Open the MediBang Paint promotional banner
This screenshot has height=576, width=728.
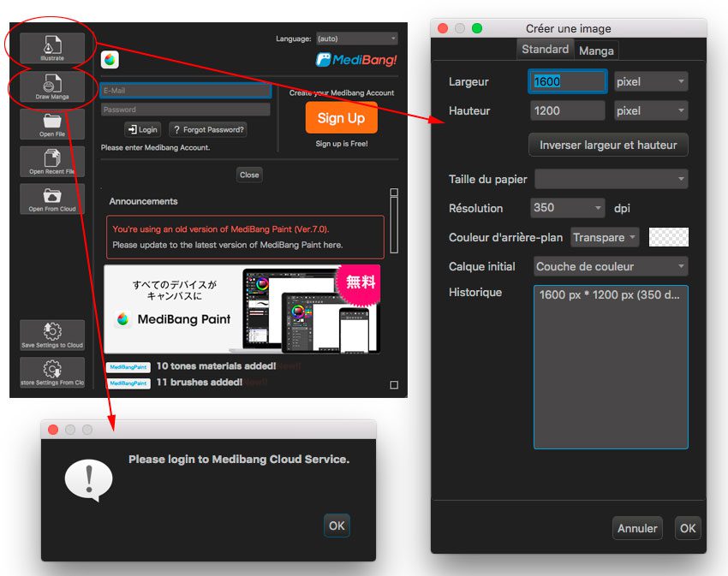point(242,309)
